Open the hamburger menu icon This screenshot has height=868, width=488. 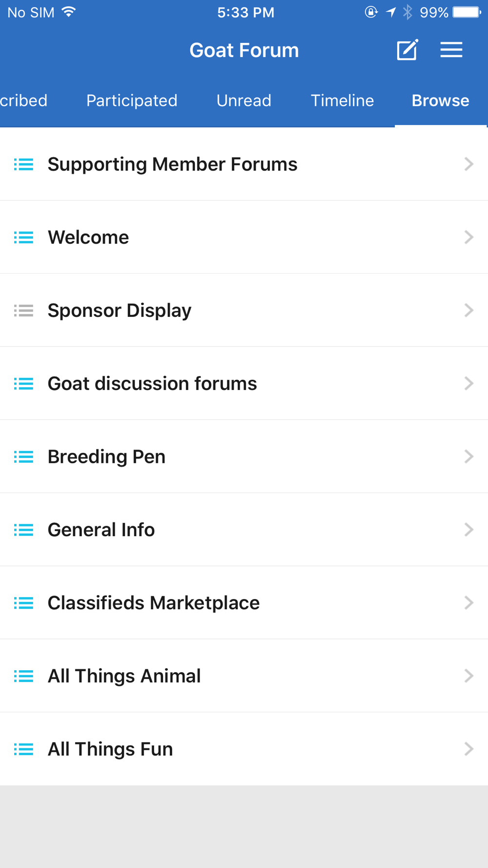451,50
